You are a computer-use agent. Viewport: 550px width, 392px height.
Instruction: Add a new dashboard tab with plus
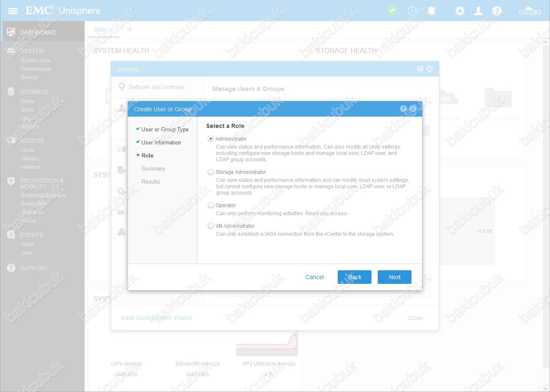[x=130, y=29]
